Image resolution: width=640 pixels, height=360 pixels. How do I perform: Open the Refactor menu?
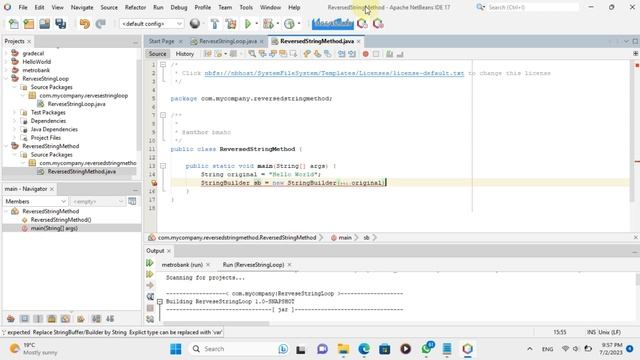[135, 7]
